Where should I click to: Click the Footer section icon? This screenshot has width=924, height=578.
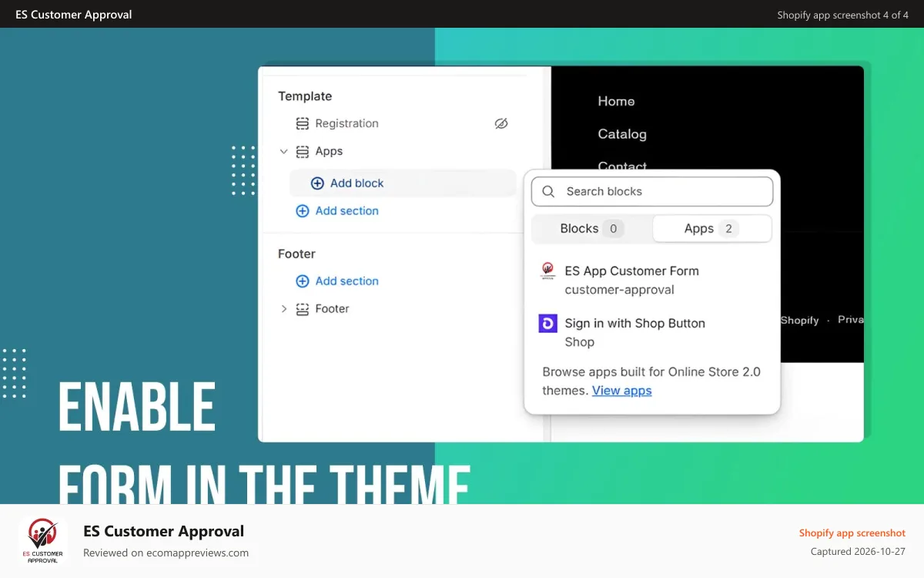[x=303, y=309]
